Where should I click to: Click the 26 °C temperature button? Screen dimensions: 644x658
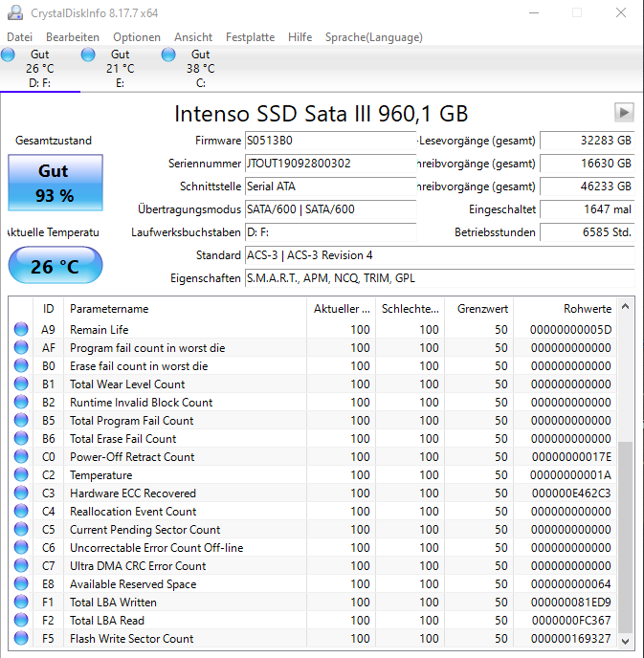pyautogui.click(x=56, y=265)
